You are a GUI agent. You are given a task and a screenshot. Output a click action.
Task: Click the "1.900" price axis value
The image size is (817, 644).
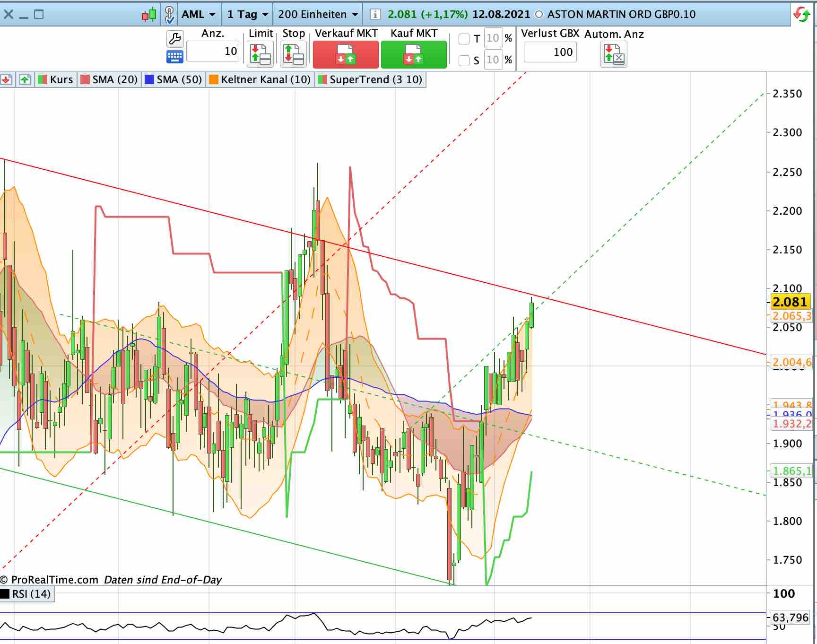[787, 444]
